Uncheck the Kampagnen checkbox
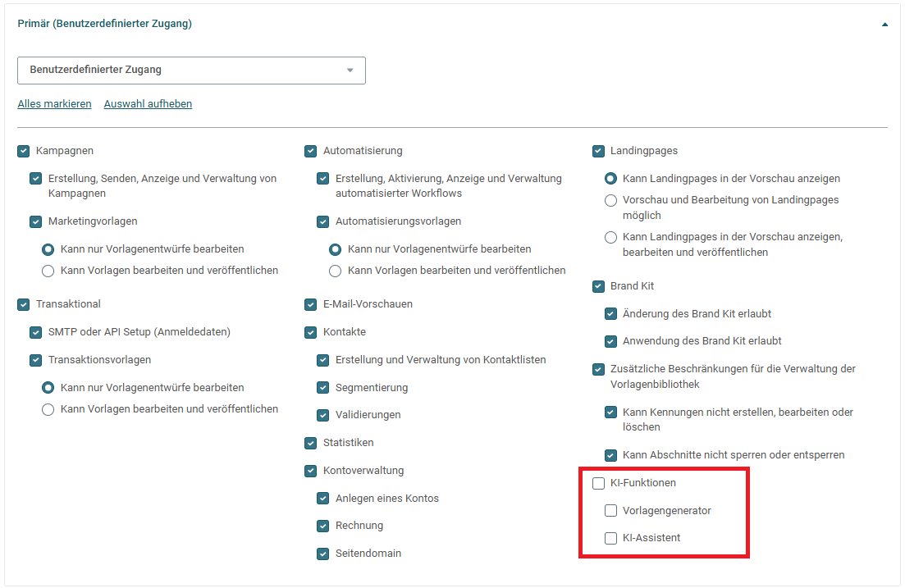This screenshot has width=905, height=588. 24,151
